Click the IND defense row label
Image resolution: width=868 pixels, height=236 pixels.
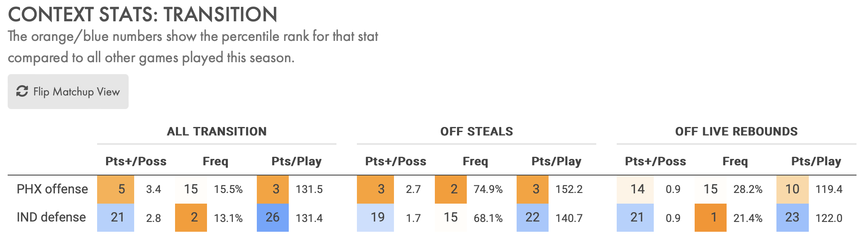[x=51, y=217]
